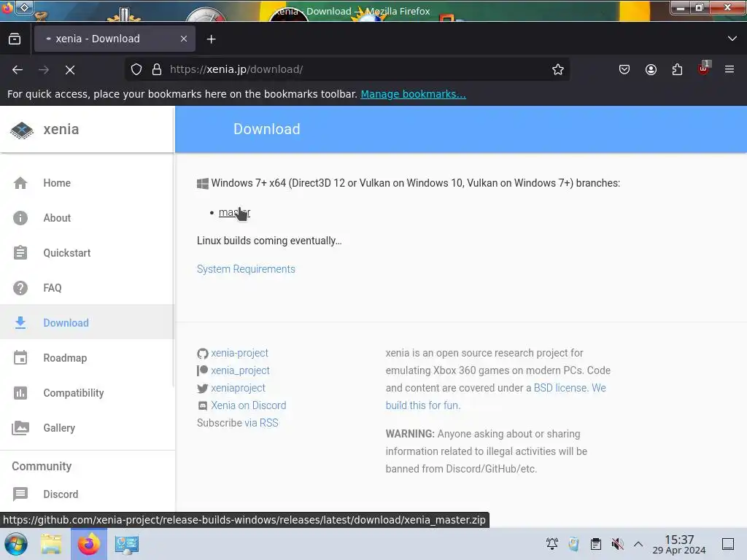The width and height of the screenshot is (747, 560).
Task: Click the FAQ question mark icon
Action: pos(20,288)
